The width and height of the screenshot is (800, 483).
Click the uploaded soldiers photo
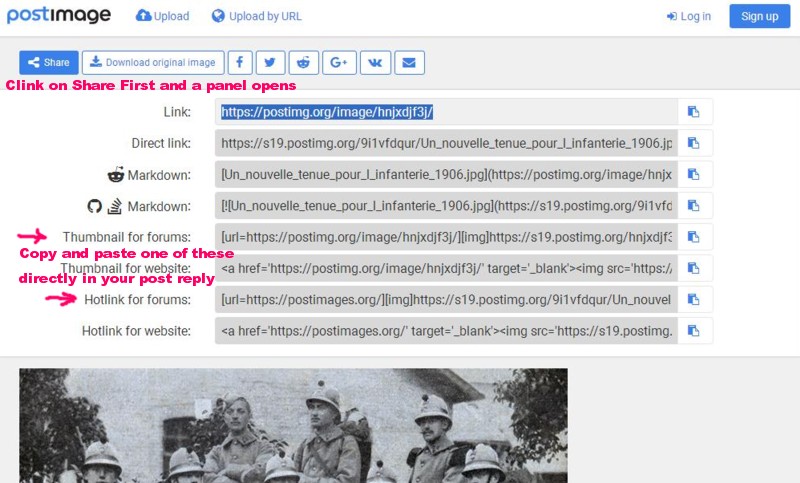pos(293,425)
